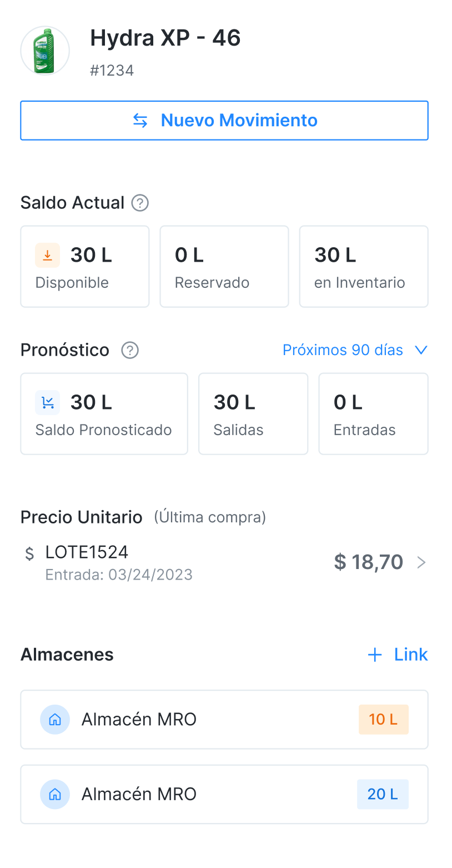Viewport: 452px width, 868px height.
Task: Open the Próximos 90 días dropdown
Action: (355, 350)
